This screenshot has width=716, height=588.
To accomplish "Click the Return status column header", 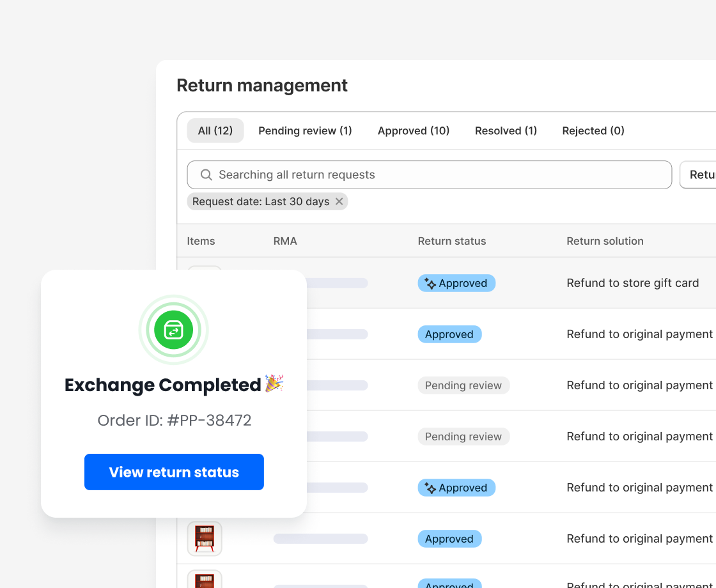I will click(x=452, y=241).
